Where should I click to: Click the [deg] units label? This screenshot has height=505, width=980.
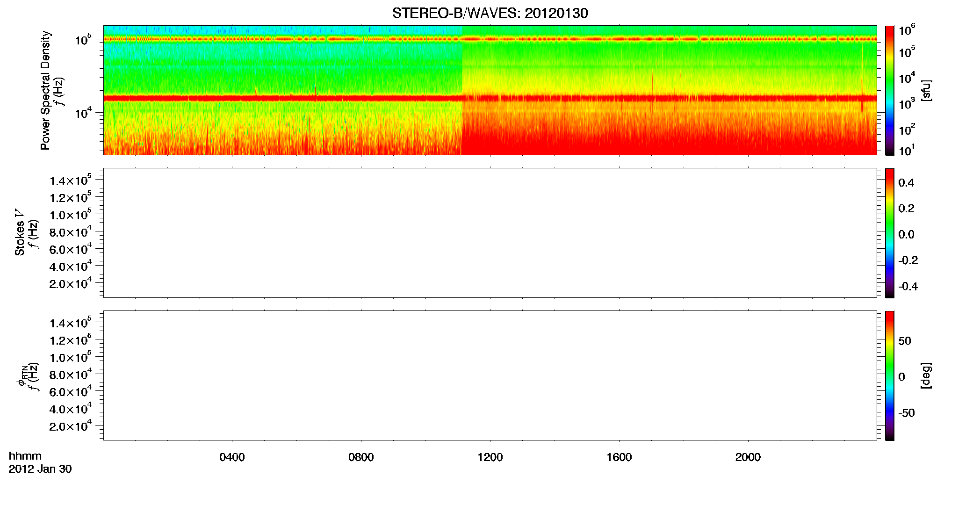click(x=926, y=375)
